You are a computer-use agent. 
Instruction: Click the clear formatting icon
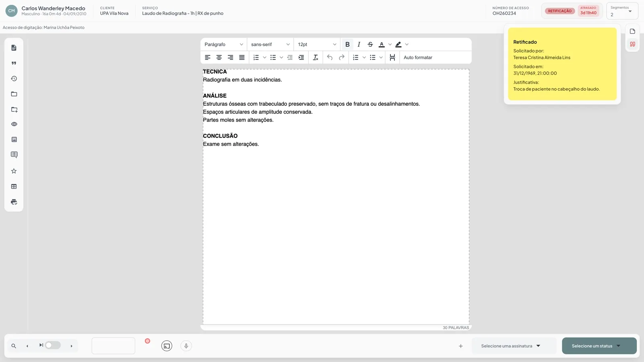coord(316,58)
